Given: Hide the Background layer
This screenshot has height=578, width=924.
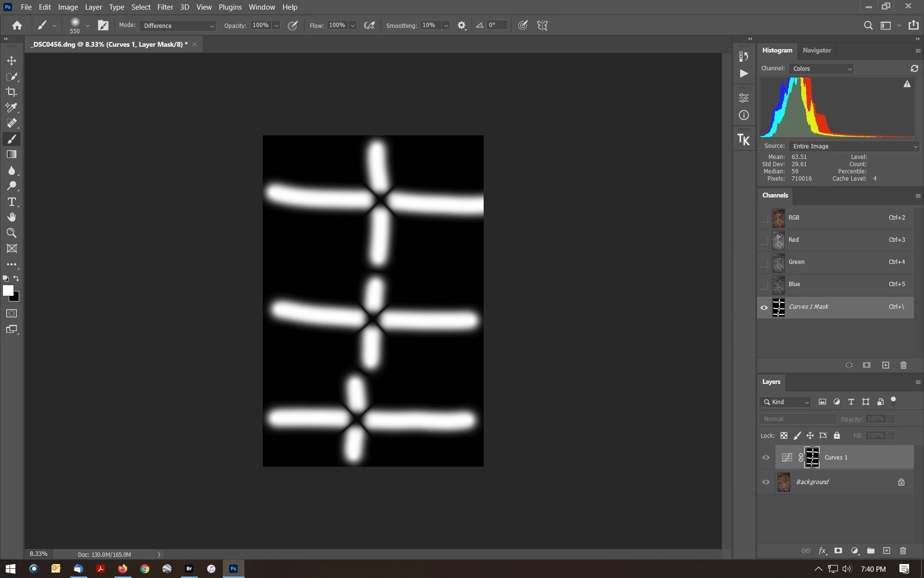Looking at the screenshot, I should coord(766,482).
